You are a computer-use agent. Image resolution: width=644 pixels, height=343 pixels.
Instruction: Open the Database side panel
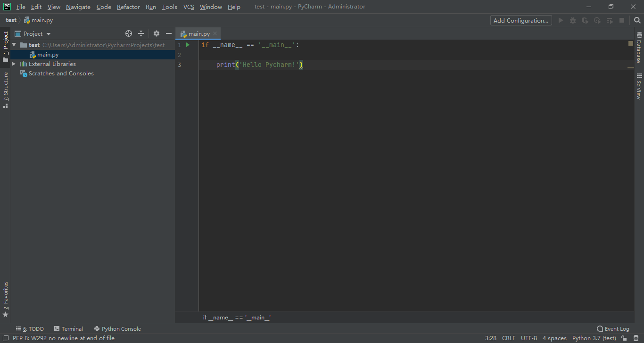tap(639, 48)
